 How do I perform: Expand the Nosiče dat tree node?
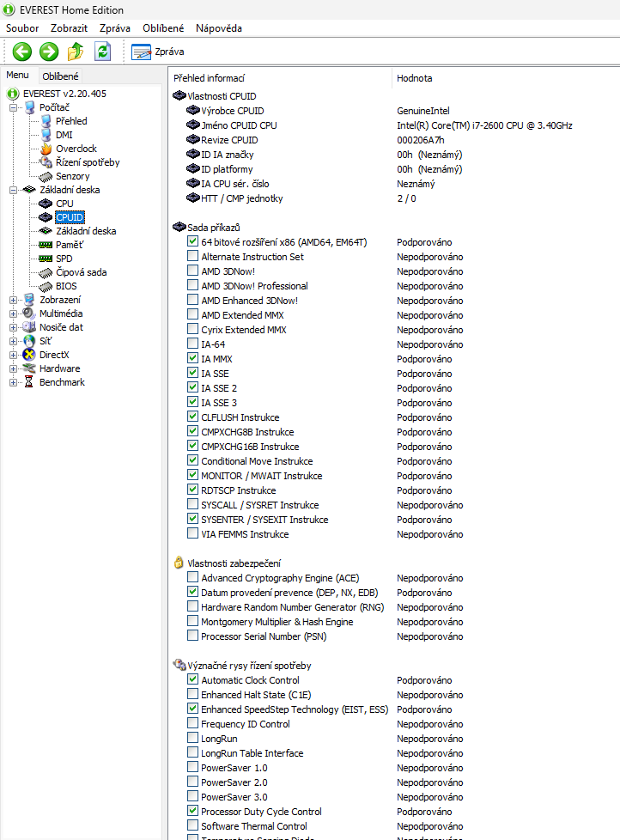pos(14,327)
